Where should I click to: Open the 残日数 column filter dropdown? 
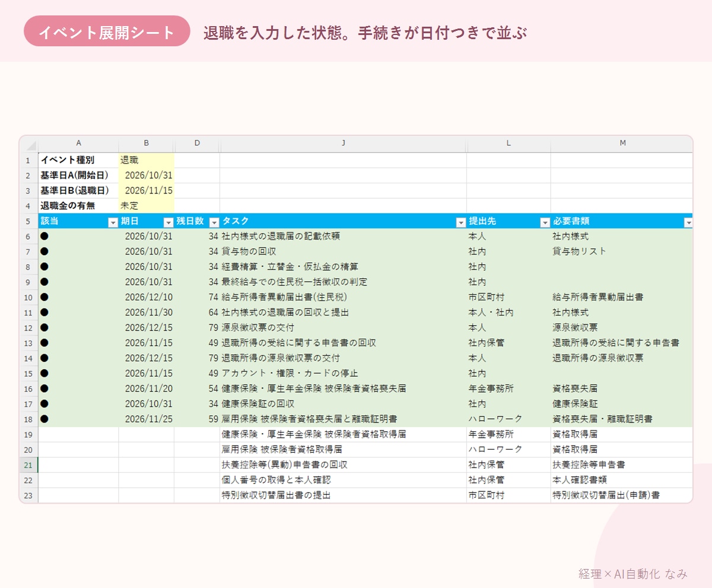(x=214, y=222)
